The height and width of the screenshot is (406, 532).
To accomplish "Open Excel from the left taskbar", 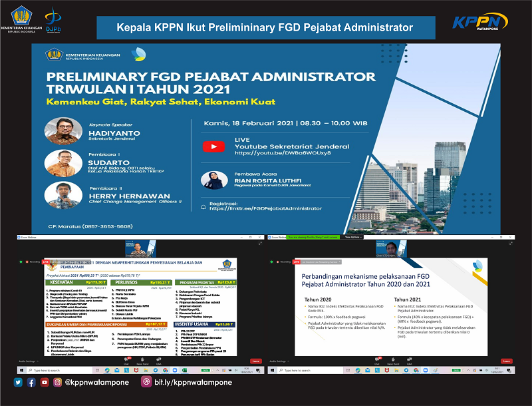I will pos(184,370).
